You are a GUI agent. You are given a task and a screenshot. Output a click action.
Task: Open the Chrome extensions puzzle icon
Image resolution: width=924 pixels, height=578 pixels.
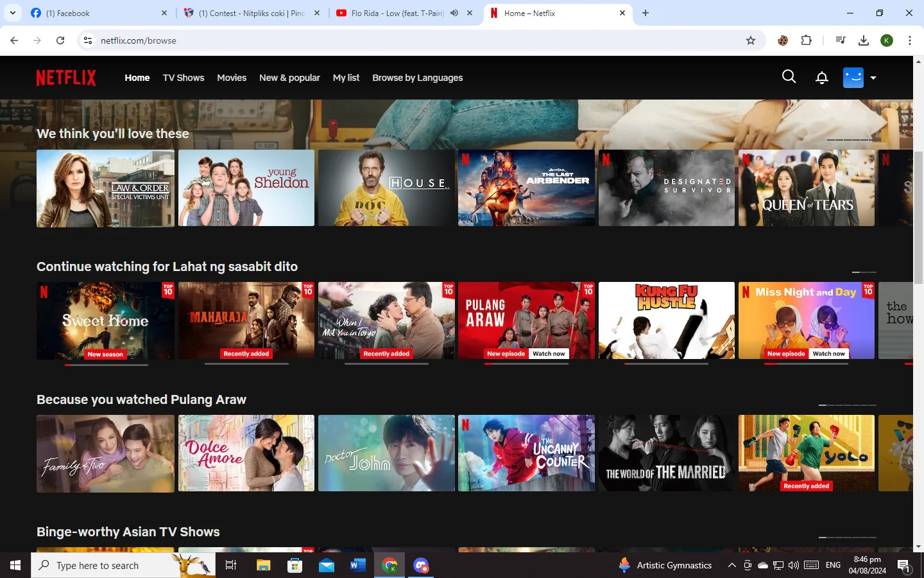click(807, 40)
